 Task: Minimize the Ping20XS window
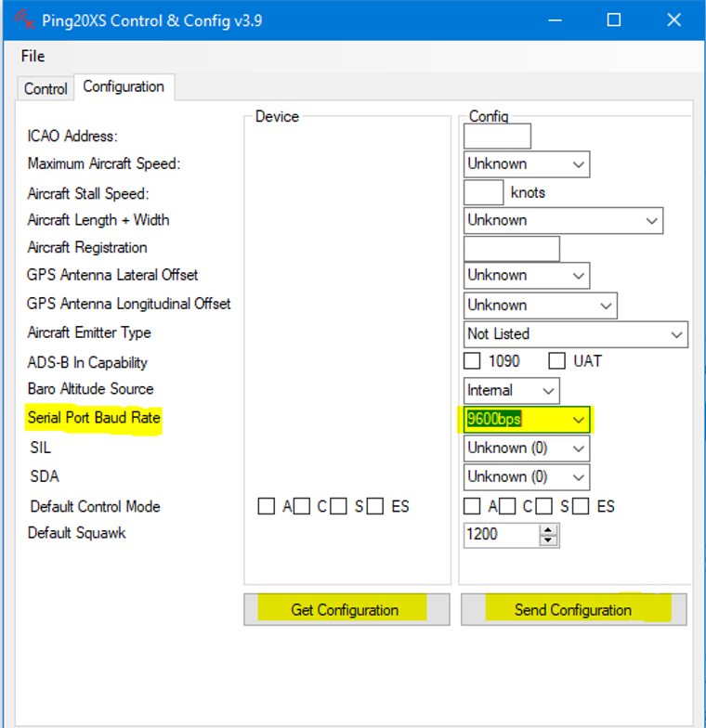point(555,20)
